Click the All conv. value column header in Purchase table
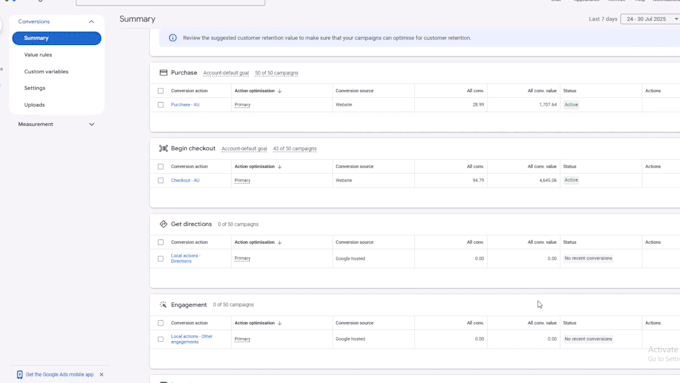The height and width of the screenshot is (383, 680). coord(542,91)
